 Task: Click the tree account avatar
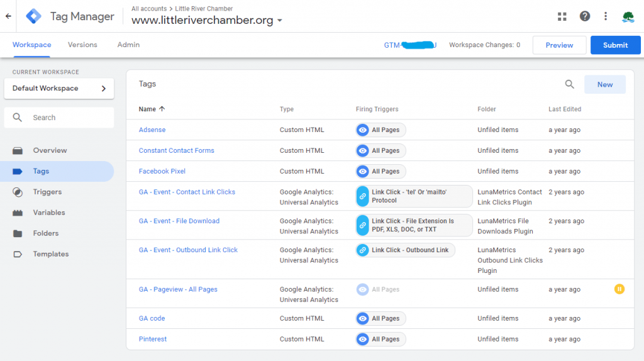pyautogui.click(x=628, y=16)
